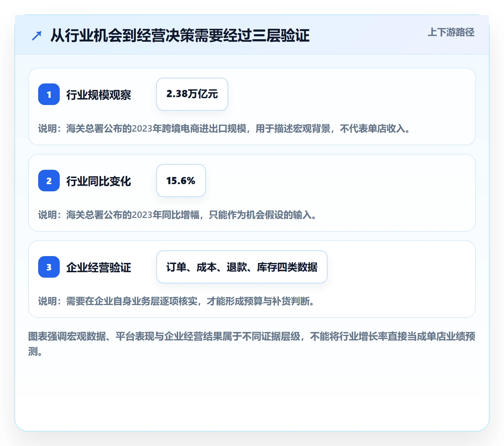Screen dimensions: 504x446
Task: Select the 企业经营验证 heading
Action: point(99,267)
